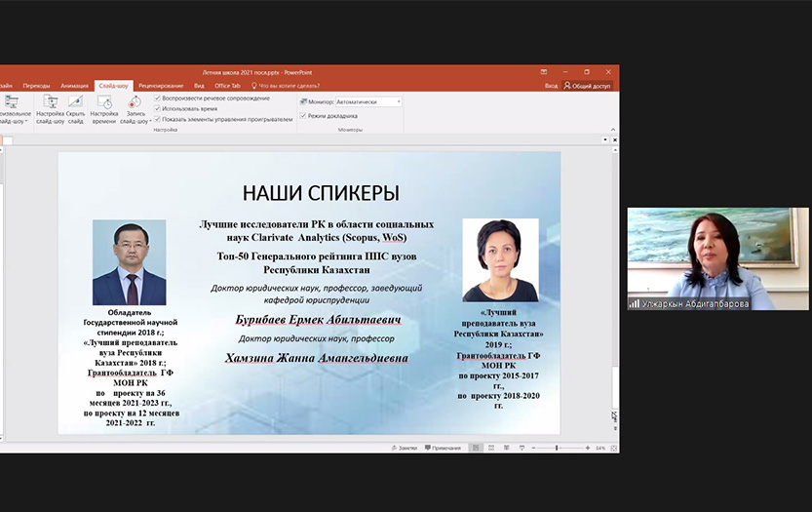This screenshot has height=512, width=812.
Task: Open the custom slide show dropdown
Action: pyautogui.click(x=14, y=109)
